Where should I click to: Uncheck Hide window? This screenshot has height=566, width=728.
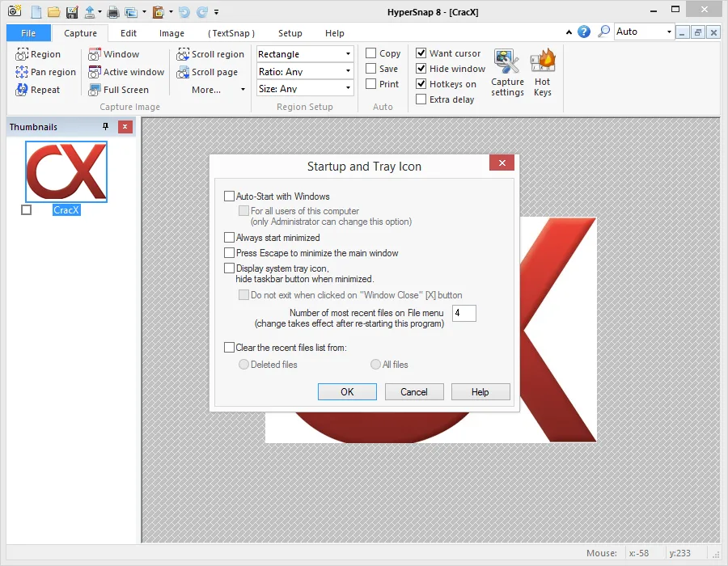(x=421, y=69)
